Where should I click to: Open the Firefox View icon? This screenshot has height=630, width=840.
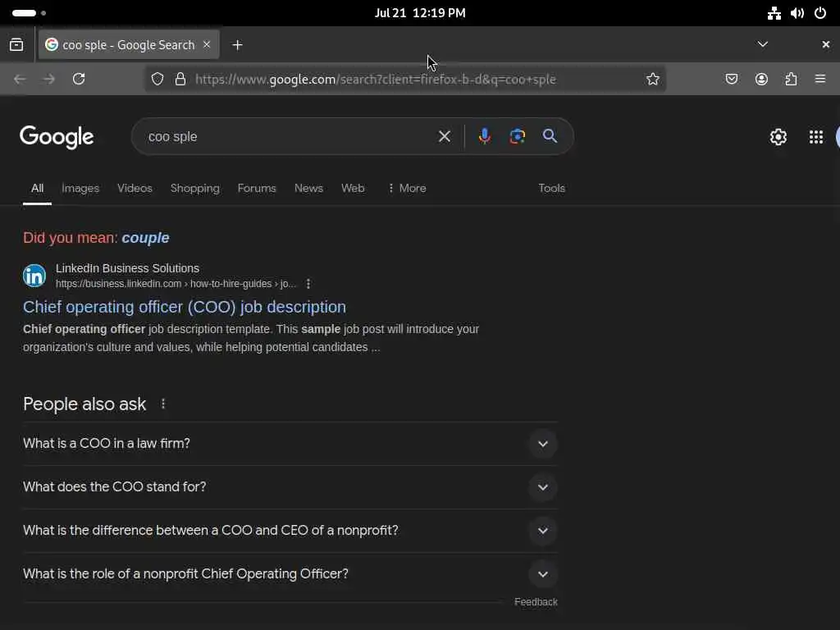pyautogui.click(x=16, y=45)
